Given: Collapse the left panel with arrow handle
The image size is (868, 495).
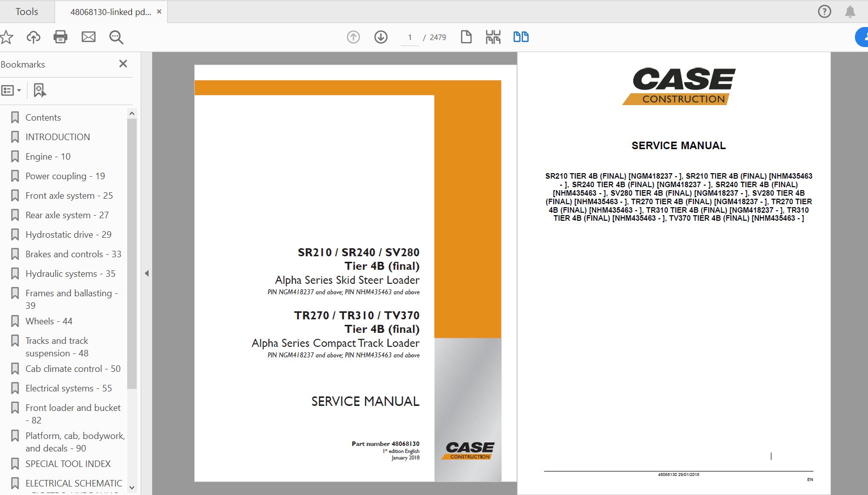Looking at the screenshot, I should tap(147, 273).
